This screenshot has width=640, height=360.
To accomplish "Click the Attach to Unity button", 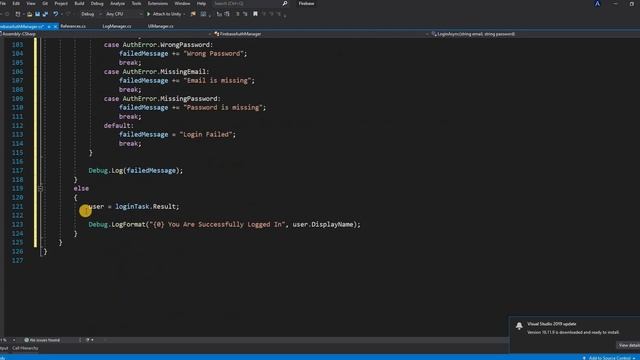I will pyautogui.click(x=164, y=14).
